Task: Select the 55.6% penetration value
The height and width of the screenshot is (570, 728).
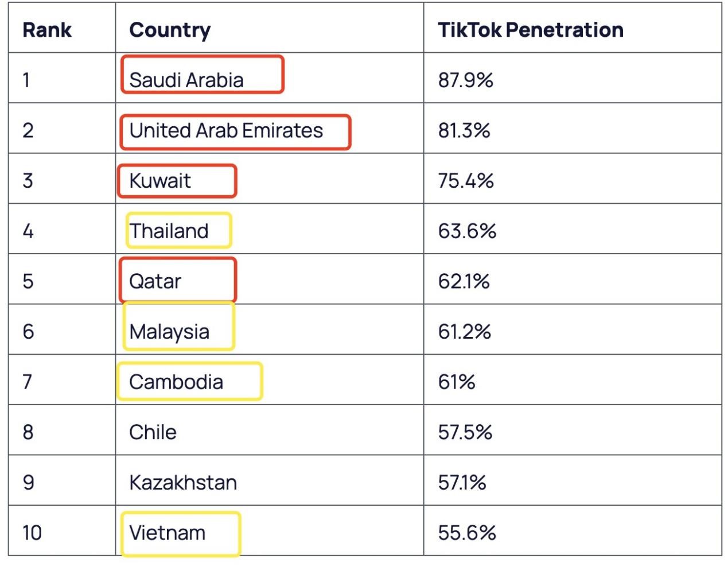Action: click(x=467, y=533)
